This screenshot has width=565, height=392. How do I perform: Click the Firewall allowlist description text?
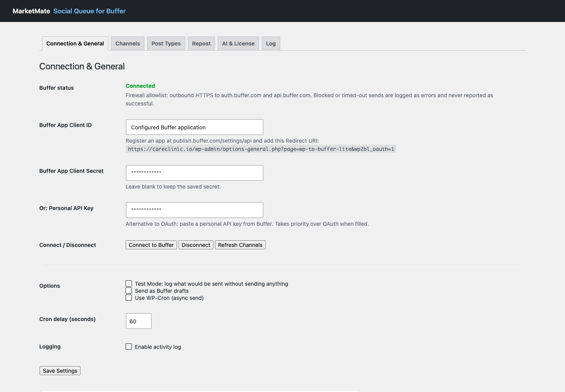coord(309,99)
